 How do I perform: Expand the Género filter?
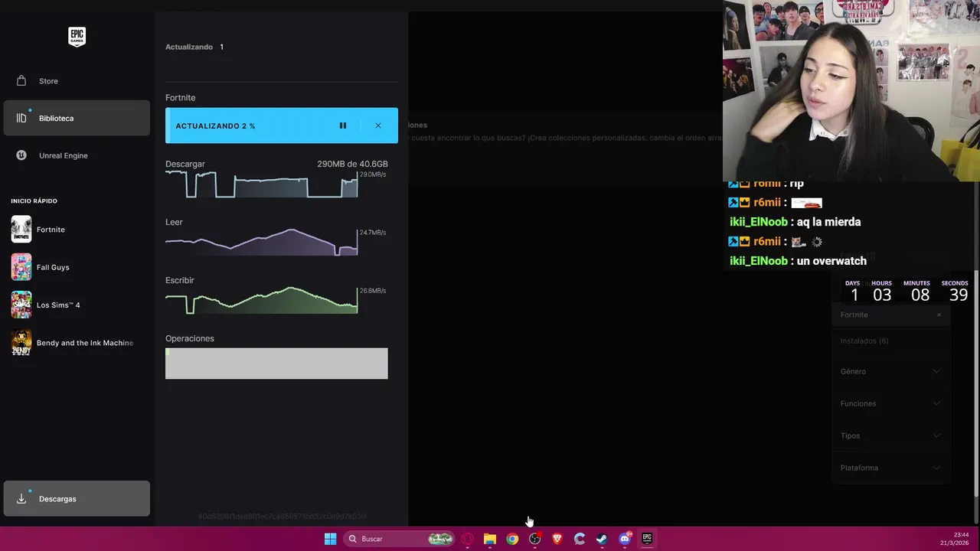pos(890,371)
